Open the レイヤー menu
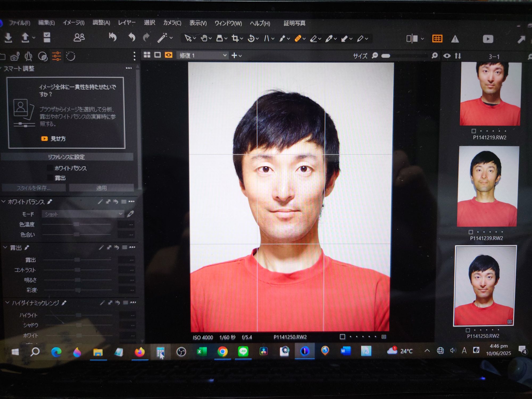The height and width of the screenshot is (399, 532). pos(127,23)
